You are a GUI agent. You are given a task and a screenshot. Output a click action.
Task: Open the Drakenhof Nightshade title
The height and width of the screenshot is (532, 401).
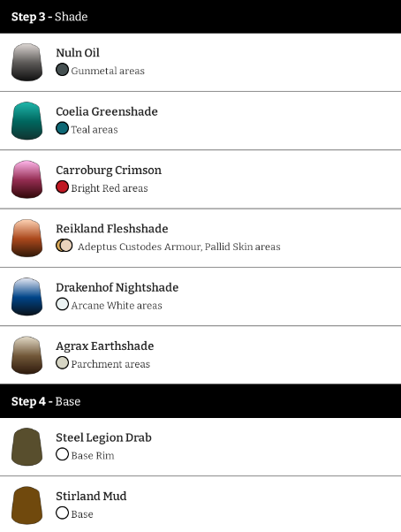pos(117,287)
